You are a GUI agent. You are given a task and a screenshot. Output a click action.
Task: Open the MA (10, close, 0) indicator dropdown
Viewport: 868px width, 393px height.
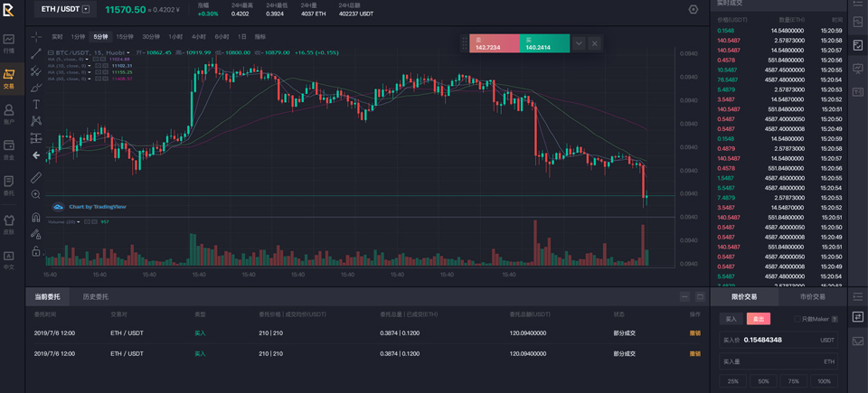(x=90, y=66)
